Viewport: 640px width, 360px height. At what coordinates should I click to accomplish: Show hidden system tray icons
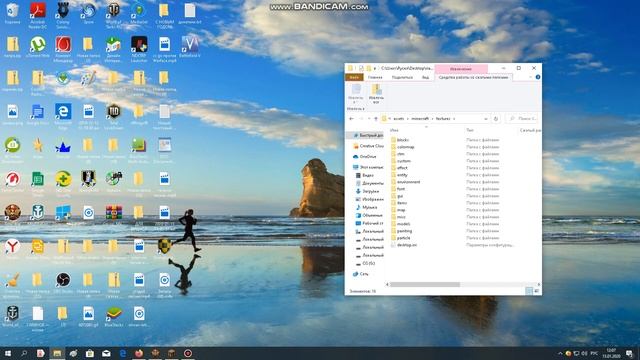point(560,353)
